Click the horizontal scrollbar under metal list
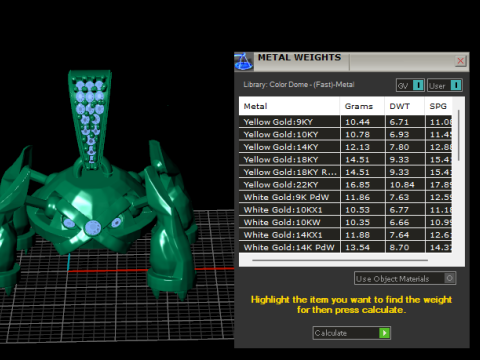The height and width of the screenshot is (360, 480). tap(340, 260)
